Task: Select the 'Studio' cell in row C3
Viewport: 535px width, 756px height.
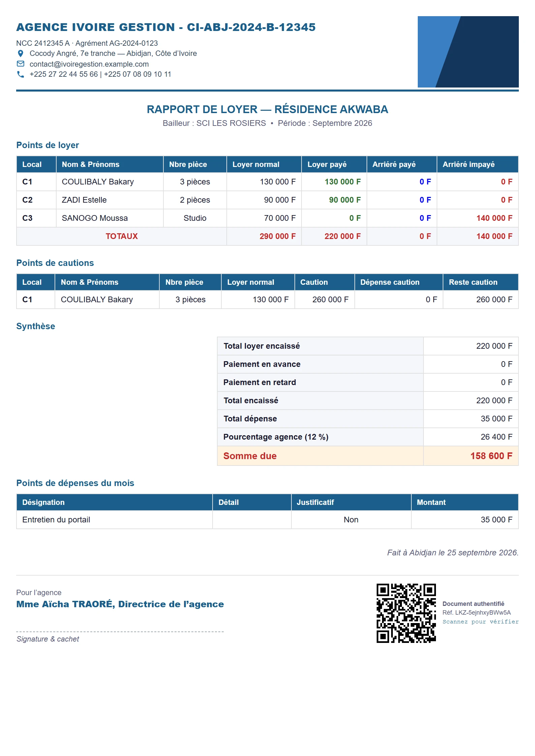Action: (195, 218)
